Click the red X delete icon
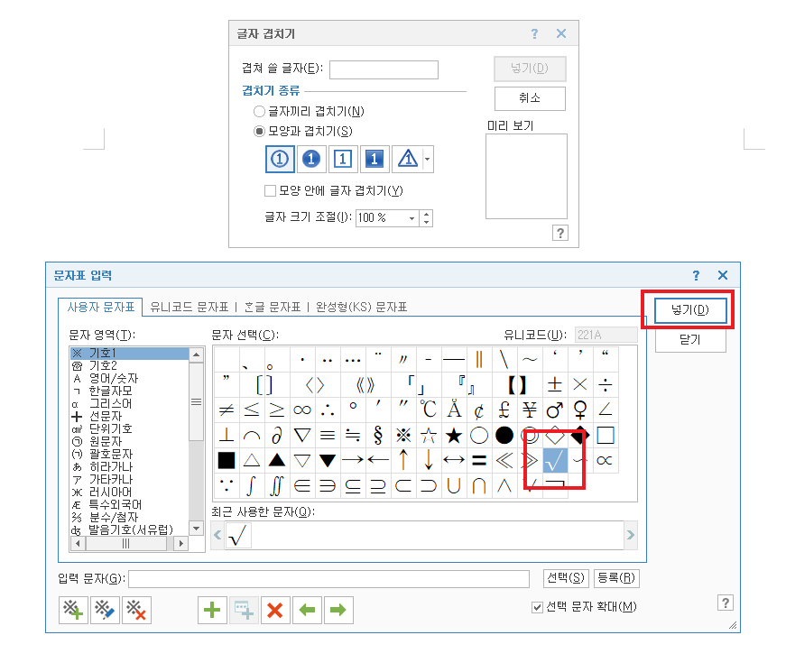Image resolution: width=786 pixels, height=672 pixels. point(273,610)
